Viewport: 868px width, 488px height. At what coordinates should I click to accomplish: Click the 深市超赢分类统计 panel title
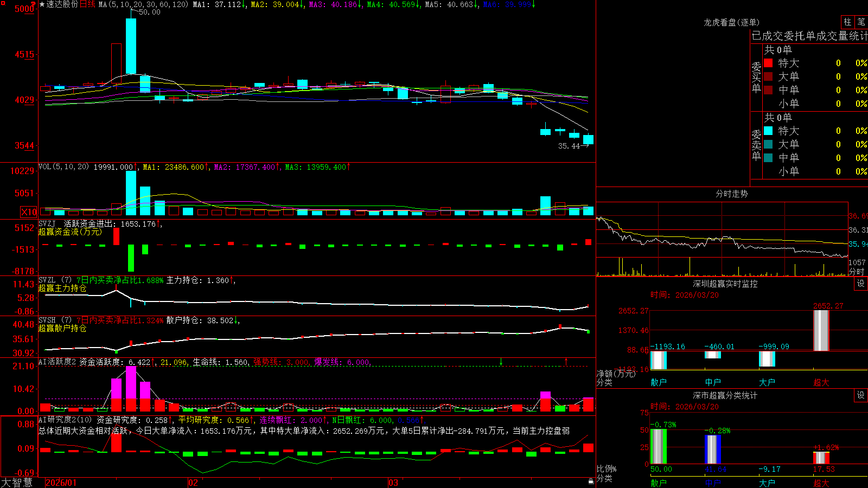pyautogui.click(x=725, y=395)
